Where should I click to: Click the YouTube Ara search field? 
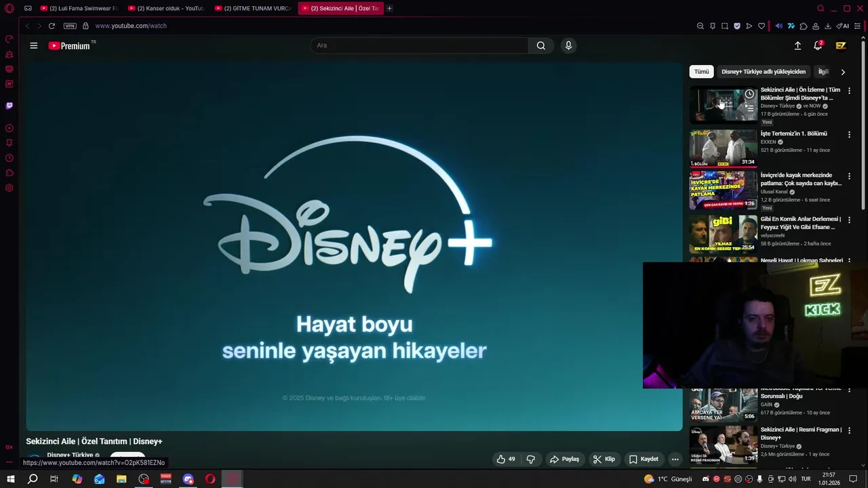click(419, 45)
